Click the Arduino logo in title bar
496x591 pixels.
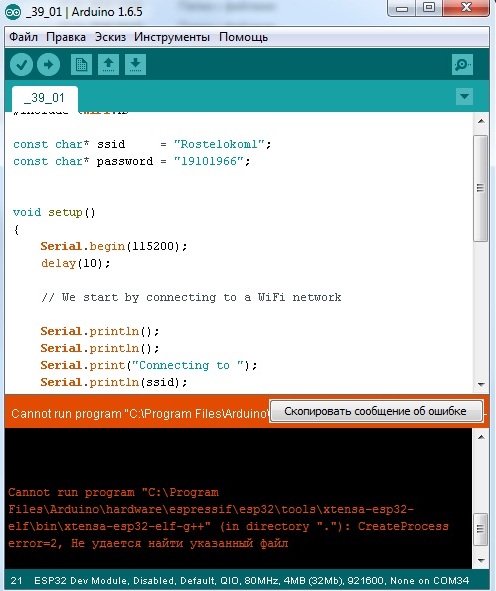(x=13, y=12)
